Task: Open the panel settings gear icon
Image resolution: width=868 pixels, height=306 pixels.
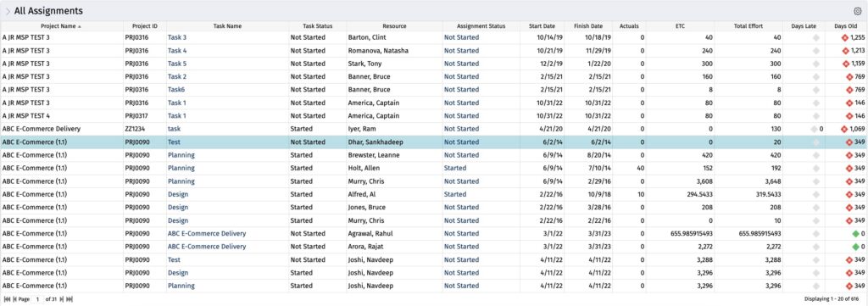Action: (858, 11)
